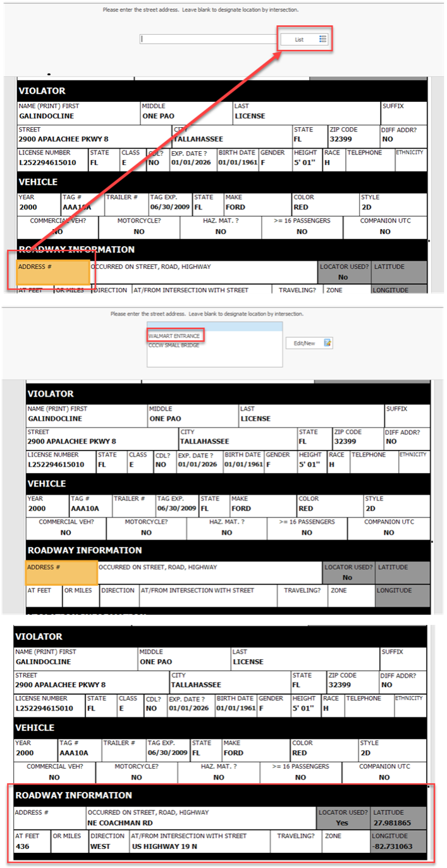Click the empty street address text box
The width and height of the screenshot is (447, 868).
click(208, 39)
